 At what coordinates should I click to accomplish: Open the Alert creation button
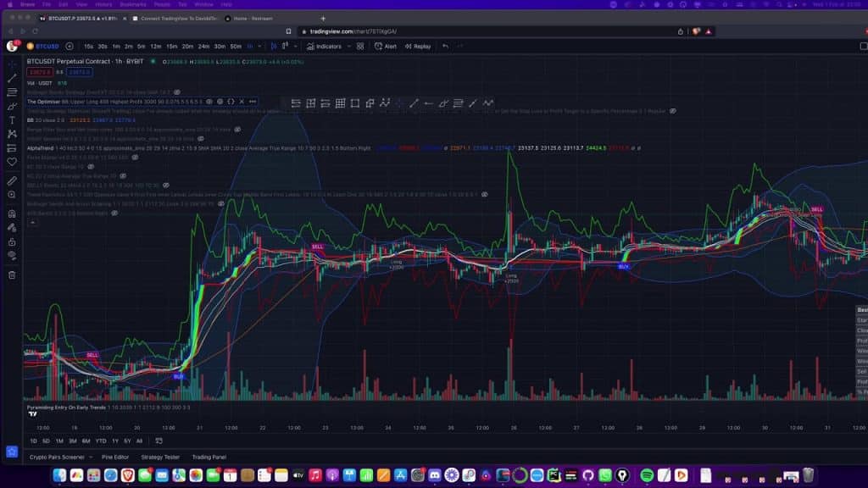[x=386, y=47]
